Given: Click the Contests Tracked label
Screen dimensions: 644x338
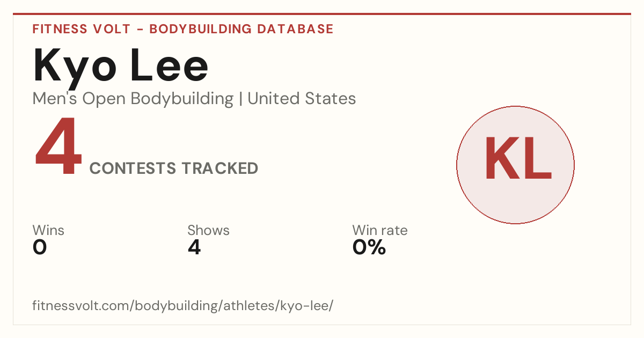Looking at the screenshot, I should pos(174,168).
